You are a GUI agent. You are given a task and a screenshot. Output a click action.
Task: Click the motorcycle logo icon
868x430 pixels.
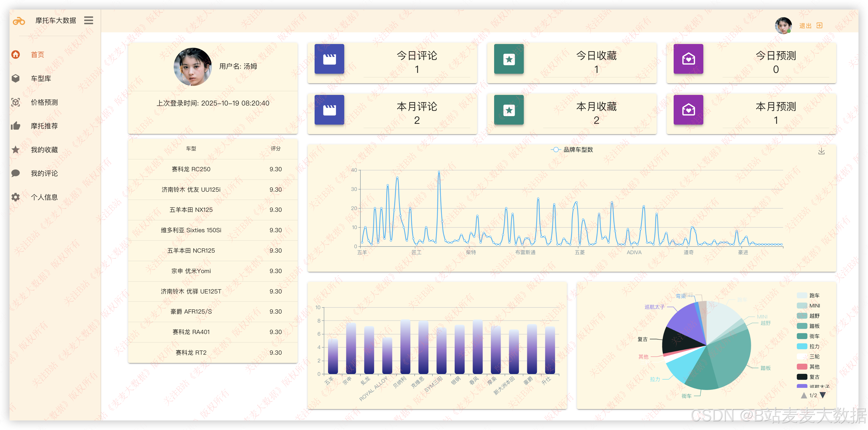coord(19,21)
